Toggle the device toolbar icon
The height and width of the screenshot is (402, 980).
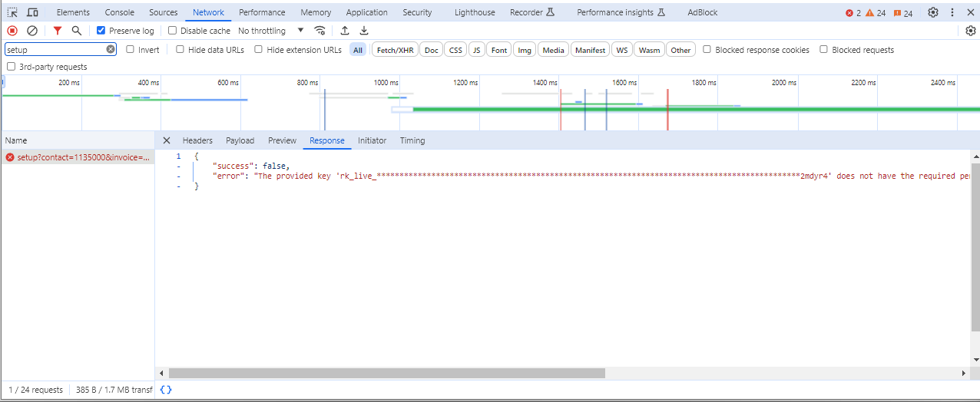tap(33, 12)
